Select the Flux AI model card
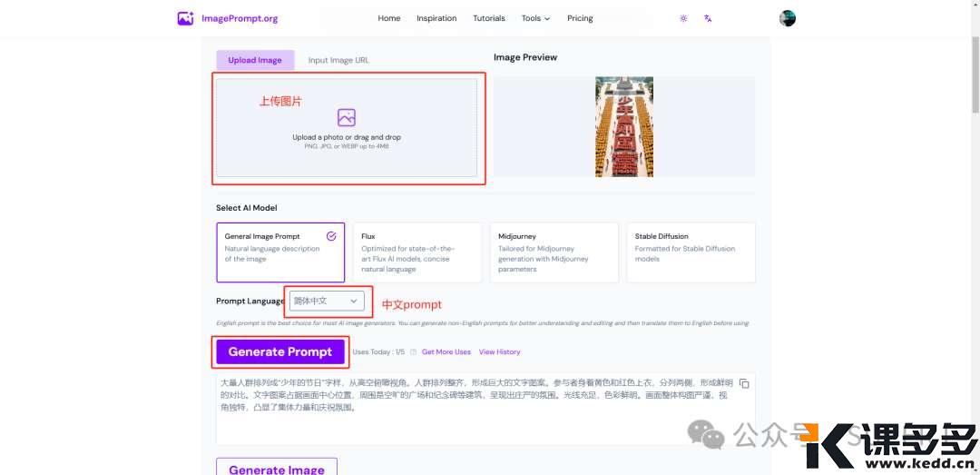The height and width of the screenshot is (475, 980). click(416, 252)
